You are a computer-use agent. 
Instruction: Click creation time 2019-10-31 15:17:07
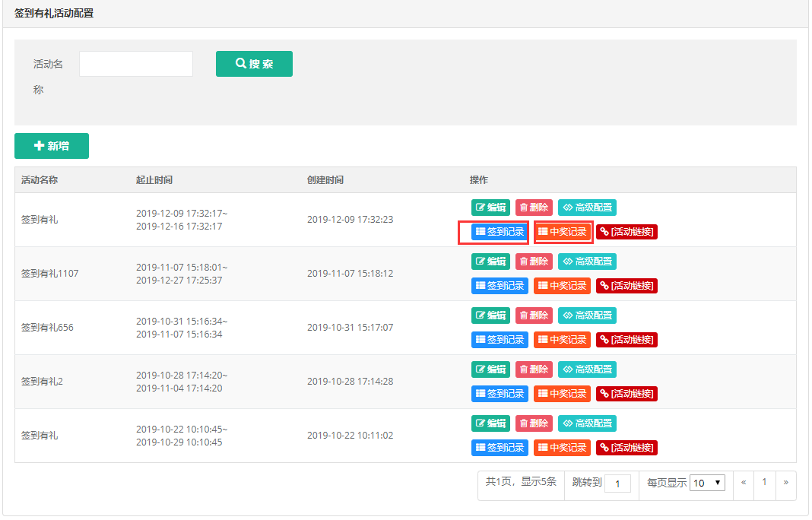350,328
